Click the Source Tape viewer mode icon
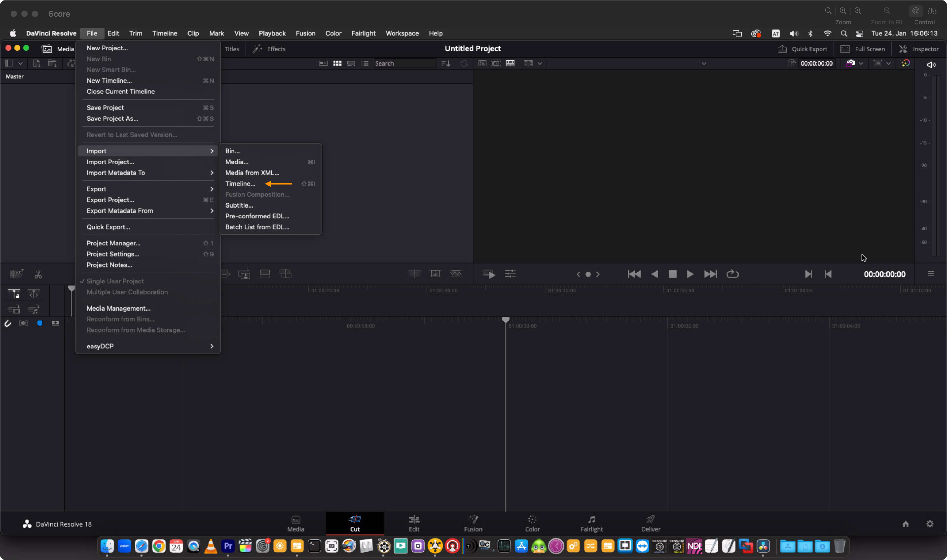 click(x=496, y=63)
